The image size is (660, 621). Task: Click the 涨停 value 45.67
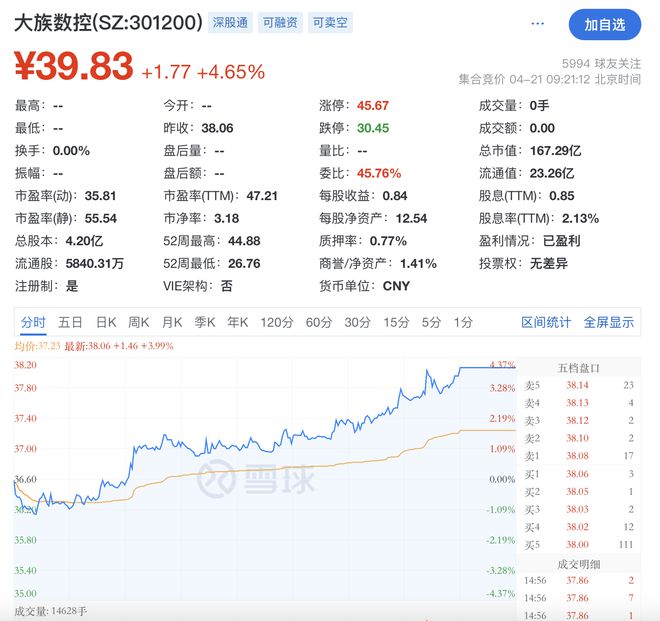(373, 106)
